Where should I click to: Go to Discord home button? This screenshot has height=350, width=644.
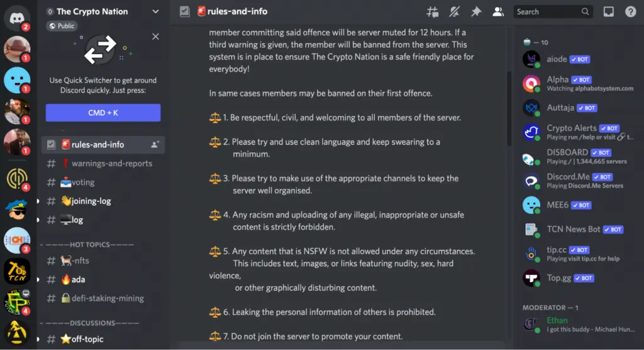[x=17, y=16]
